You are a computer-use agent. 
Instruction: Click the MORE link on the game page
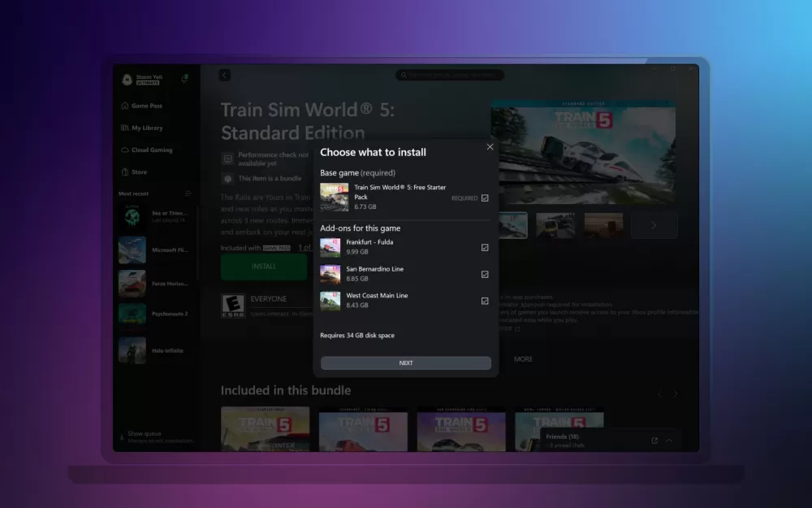click(x=523, y=358)
